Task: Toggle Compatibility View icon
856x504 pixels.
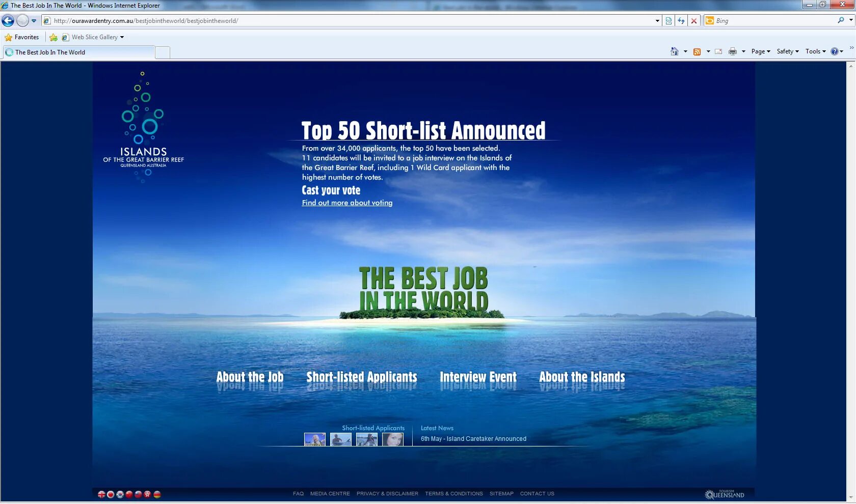Action: coord(668,21)
